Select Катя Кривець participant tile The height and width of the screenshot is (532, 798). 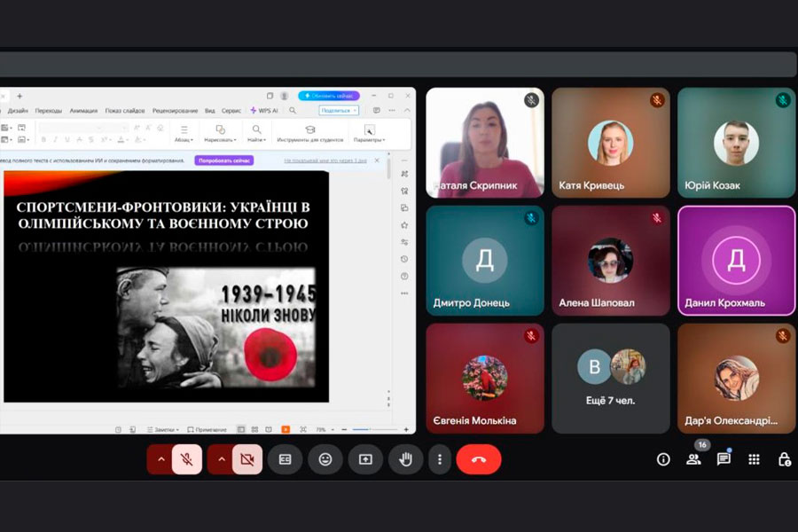[x=611, y=143]
